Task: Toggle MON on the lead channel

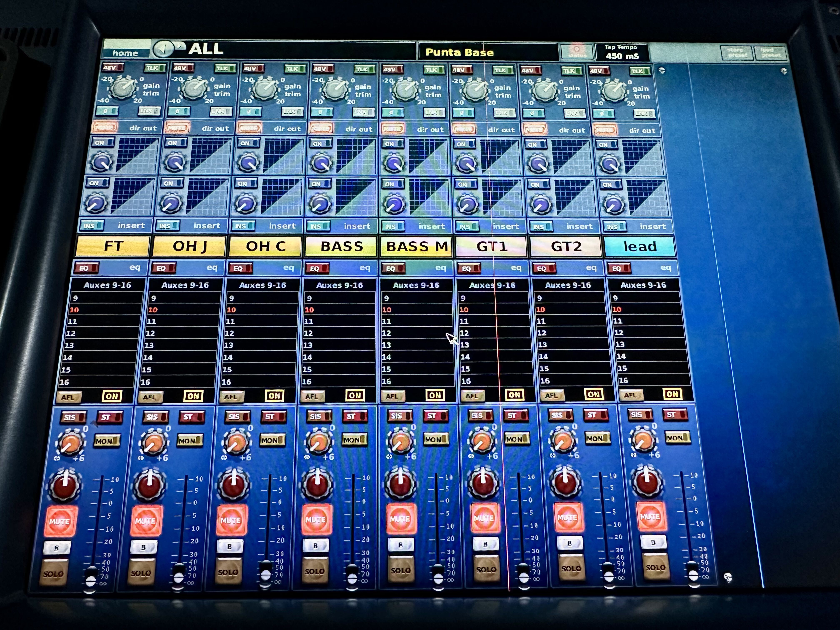Action: tap(677, 438)
